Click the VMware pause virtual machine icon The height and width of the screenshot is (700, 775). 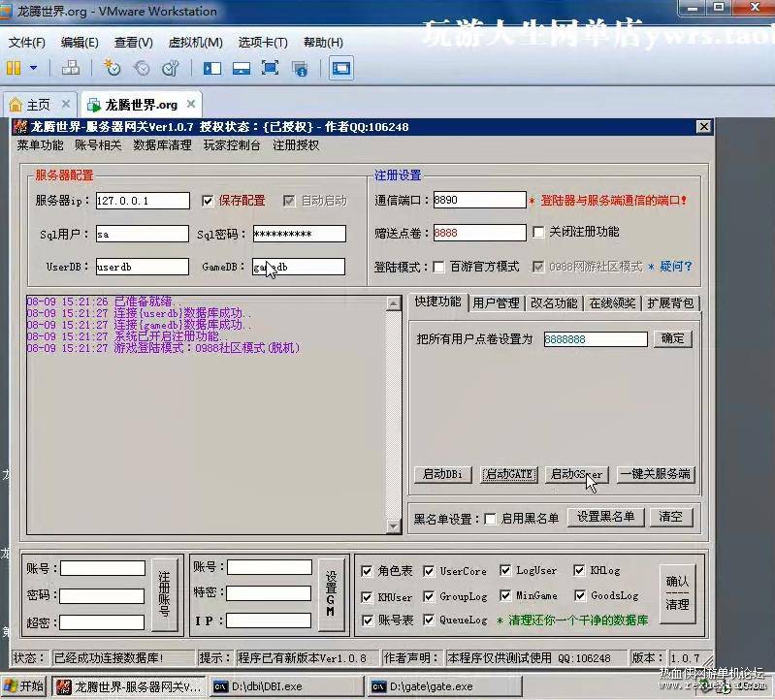(x=14, y=68)
